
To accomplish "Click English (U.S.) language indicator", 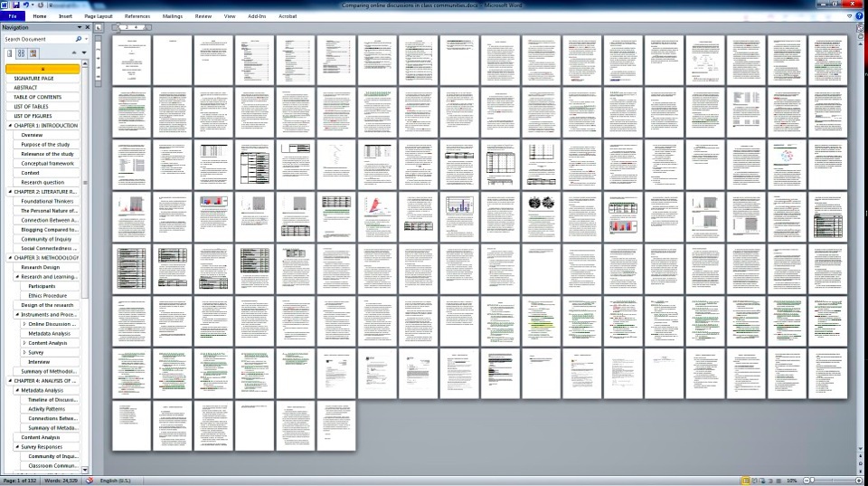I will coord(115,481).
